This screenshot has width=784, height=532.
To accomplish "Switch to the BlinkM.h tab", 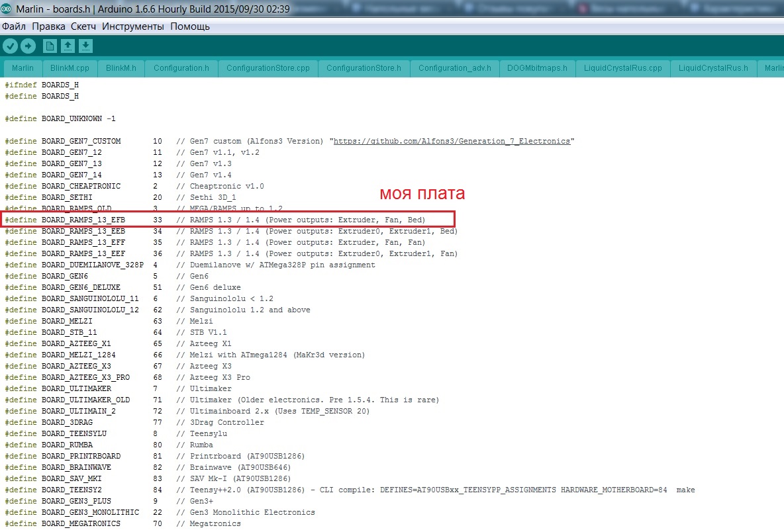I will point(121,68).
